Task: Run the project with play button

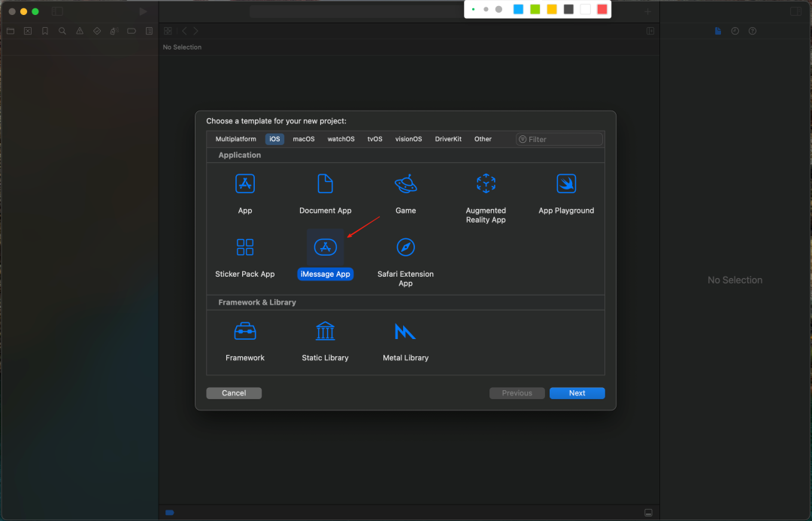Action: (143, 11)
